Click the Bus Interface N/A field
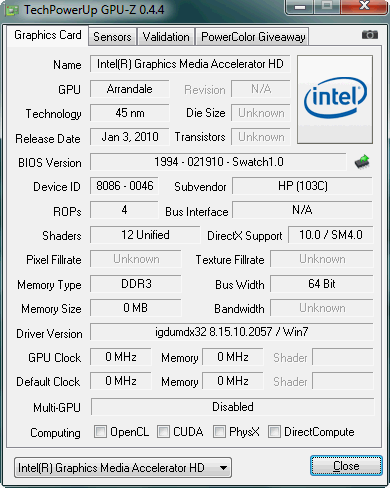Image resolution: width=390 pixels, height=488 pixels. click(x=302, y=210)
